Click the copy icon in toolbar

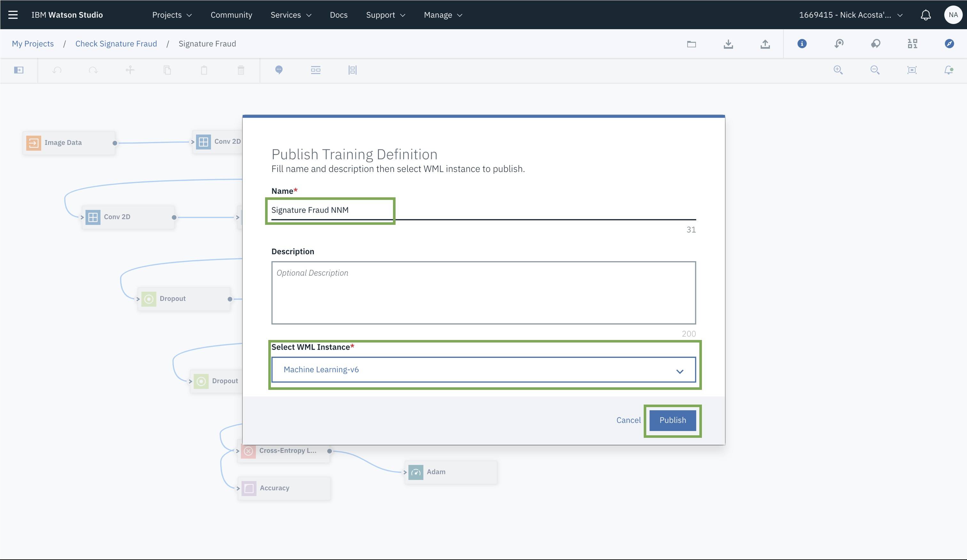[167, 70]
